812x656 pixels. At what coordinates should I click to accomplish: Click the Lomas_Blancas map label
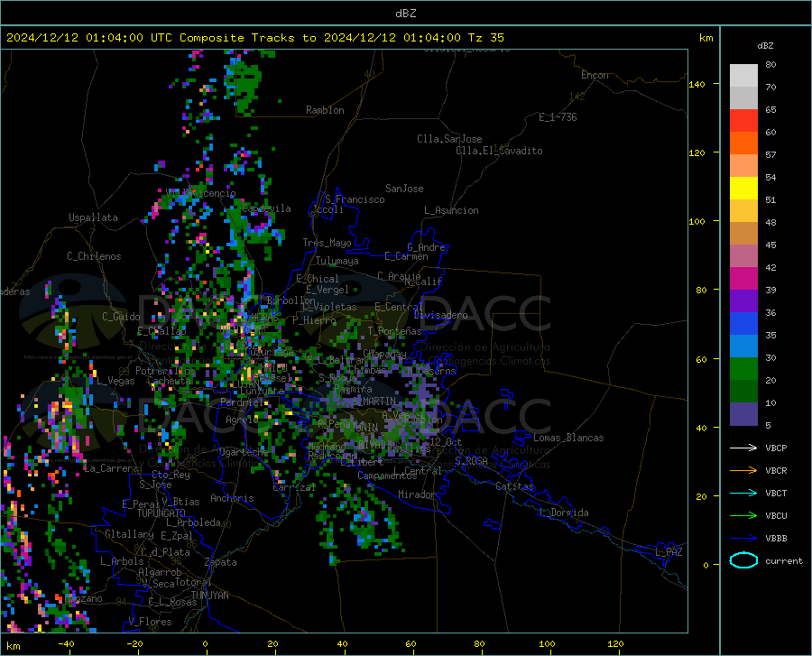[x=568, y=438]
